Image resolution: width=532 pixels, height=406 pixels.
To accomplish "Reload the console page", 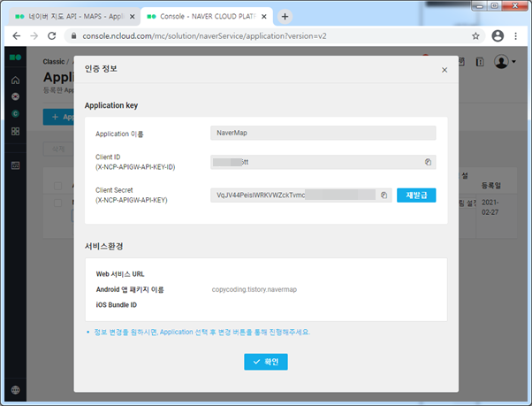I will pyautogui.click(x=51, y=36).
